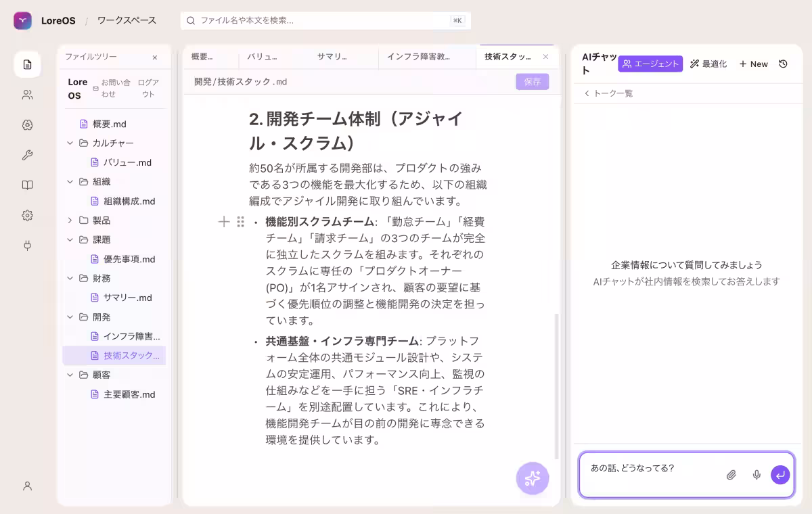Click the ログアウト link

click(x=148, y=88)
